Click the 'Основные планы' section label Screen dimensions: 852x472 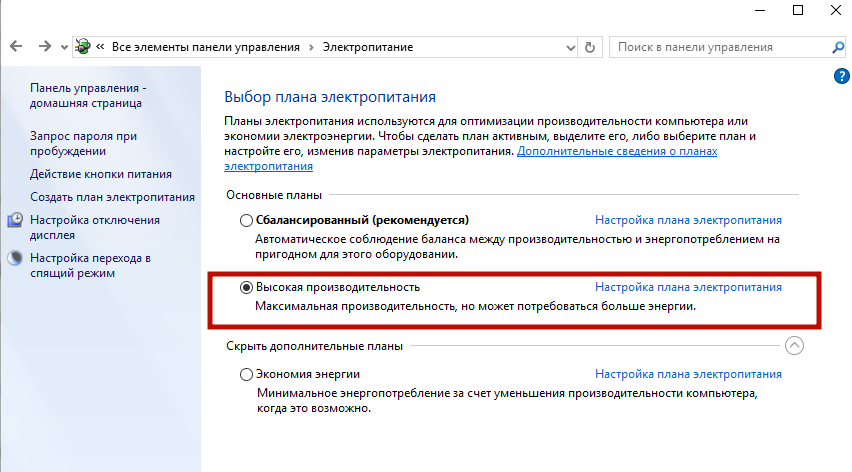(x=274, y=195)
